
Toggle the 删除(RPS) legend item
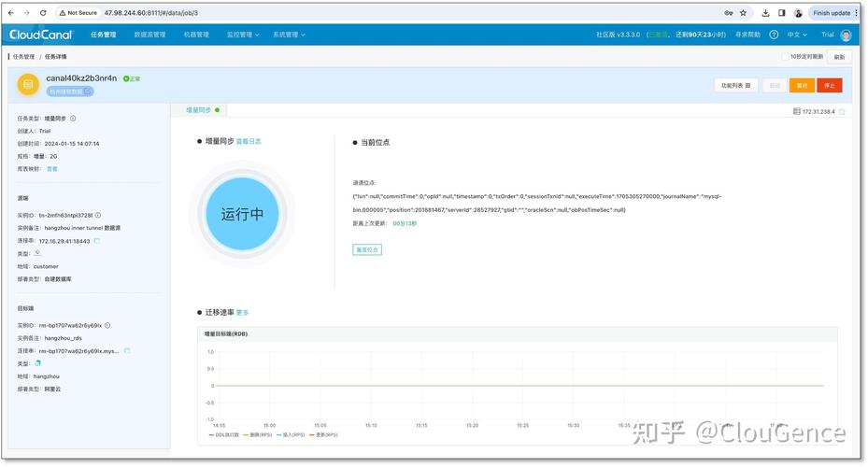(x=258, y=435)
